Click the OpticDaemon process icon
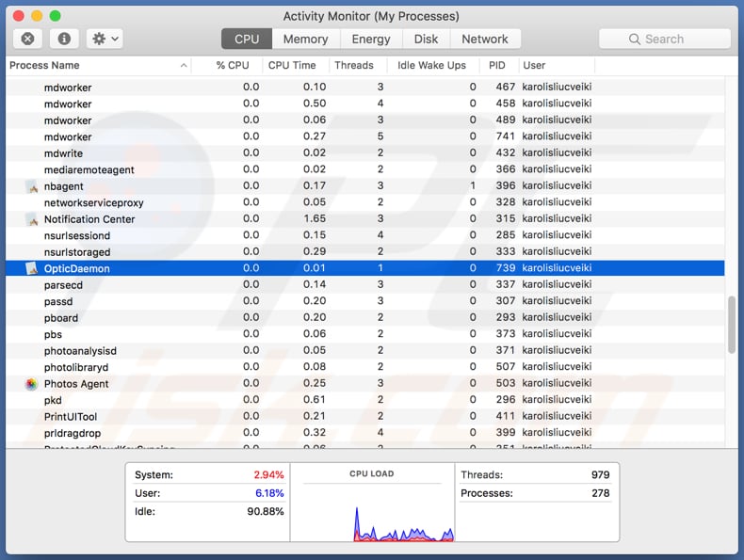This screenshot has height=560, width=744. pos(31,268)
